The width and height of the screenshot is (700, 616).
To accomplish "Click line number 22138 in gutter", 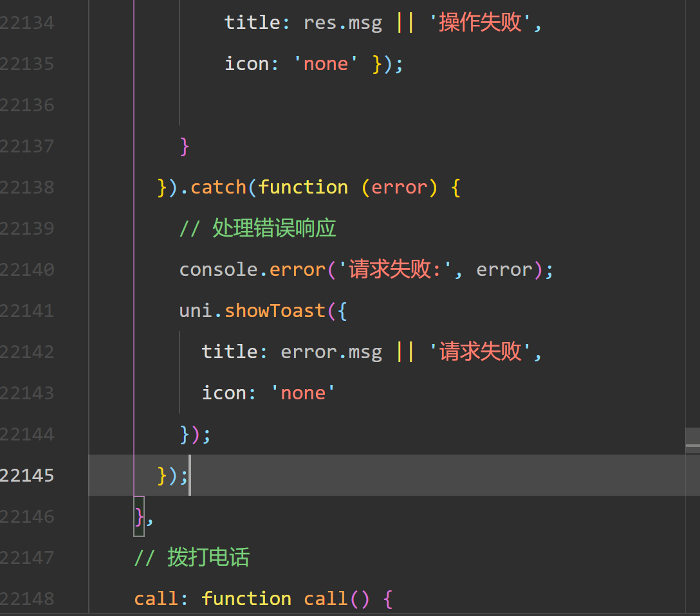I will (27, 187).
